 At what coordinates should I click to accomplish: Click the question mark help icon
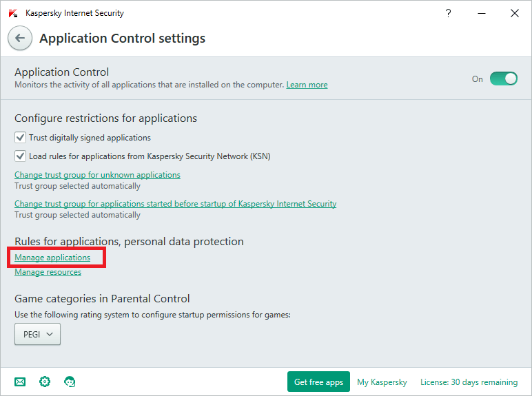(449, 13)
